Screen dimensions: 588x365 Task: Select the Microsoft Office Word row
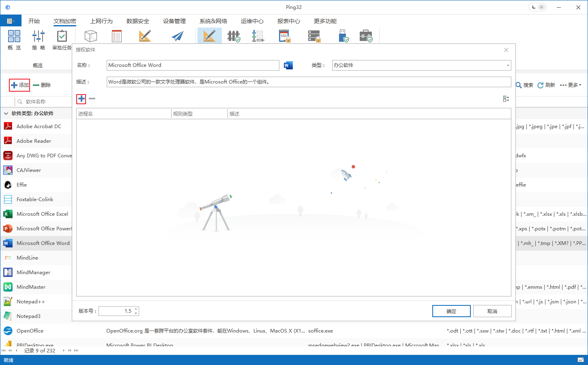[36, 243]
